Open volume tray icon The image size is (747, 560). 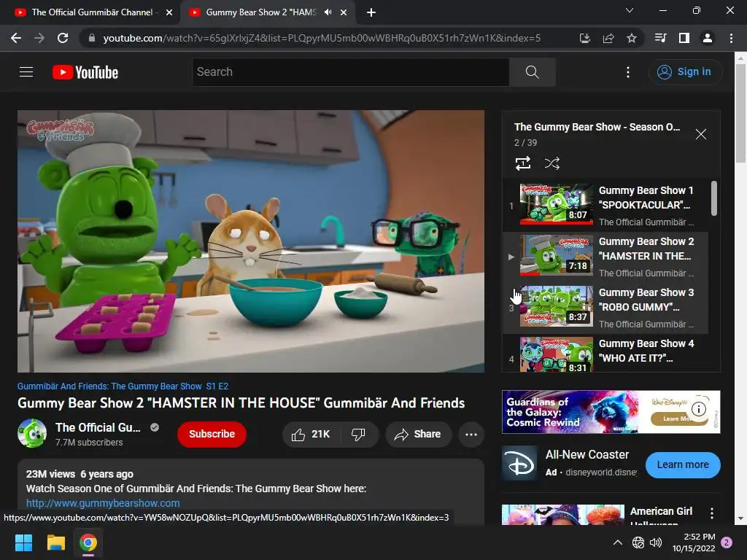click(x=656, y=542)
